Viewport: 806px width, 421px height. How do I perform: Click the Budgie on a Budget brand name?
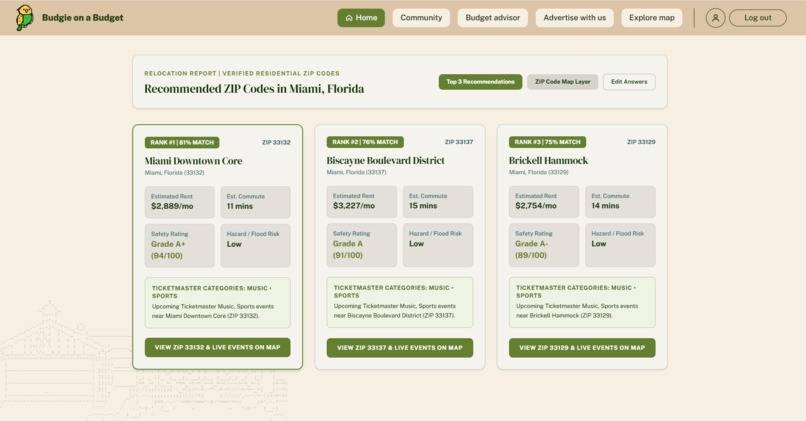[x=82, y=17]
